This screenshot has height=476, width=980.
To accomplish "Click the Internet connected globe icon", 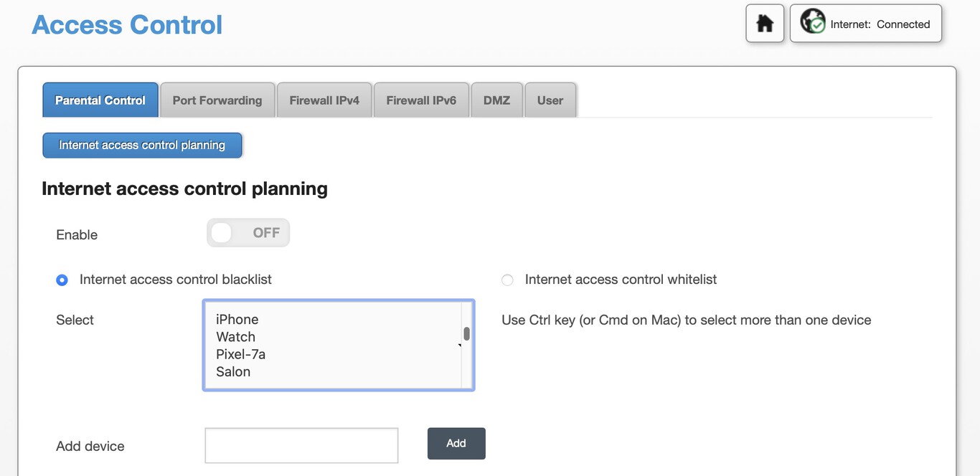I will 813,22.
